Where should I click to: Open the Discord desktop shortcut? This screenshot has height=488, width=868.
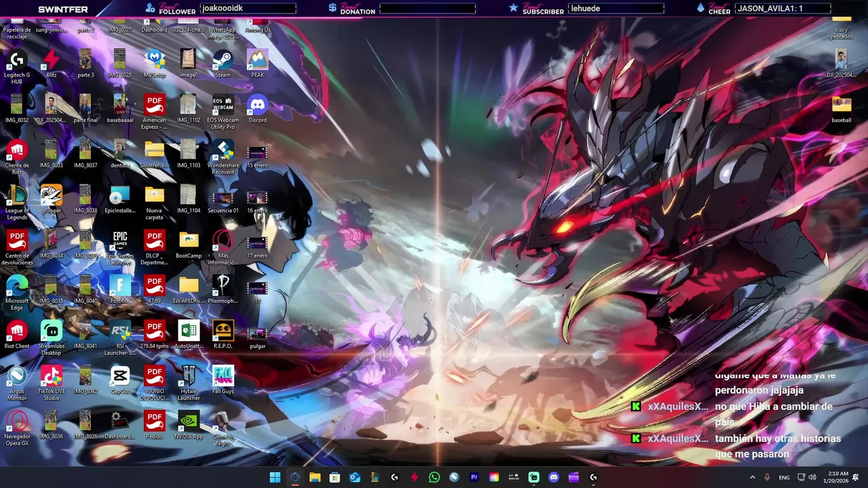click(258, 110)
